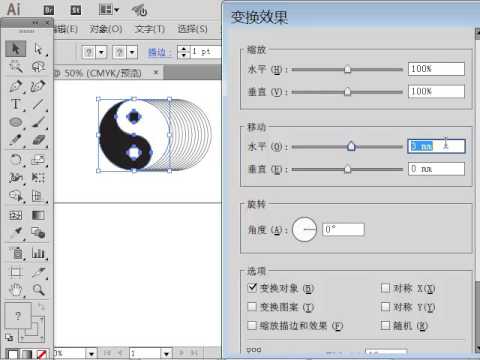Enable 变换图案(T) checkbox
The height and width of the screenshot is (360, 480).
(x=252, y=306)
